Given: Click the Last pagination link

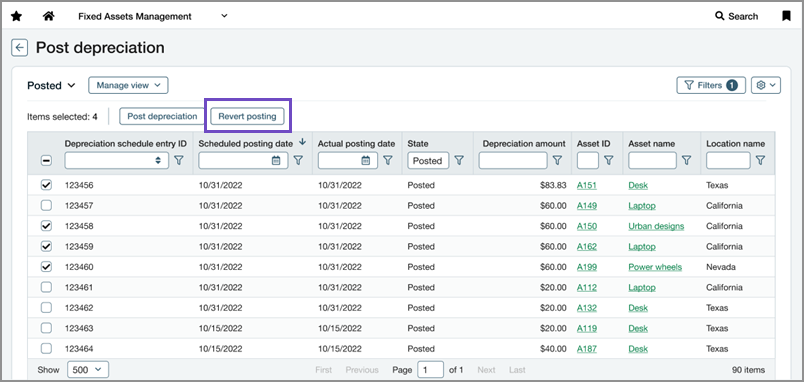Looking at the screenshot, I should point(517,370).
